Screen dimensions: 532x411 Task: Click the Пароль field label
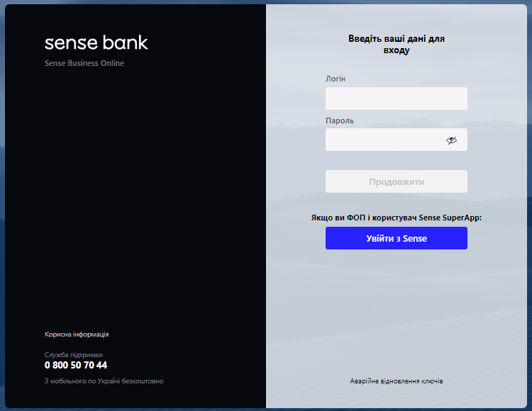tap(339, 120)
